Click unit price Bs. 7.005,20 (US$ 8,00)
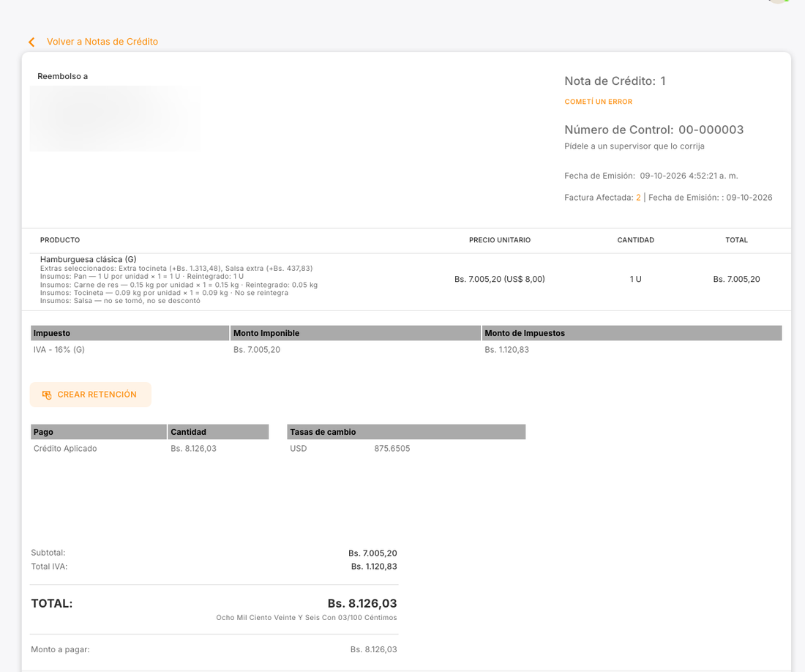Image resolution: width=805 pixels, height=672 pixels. tap(500, 280)
